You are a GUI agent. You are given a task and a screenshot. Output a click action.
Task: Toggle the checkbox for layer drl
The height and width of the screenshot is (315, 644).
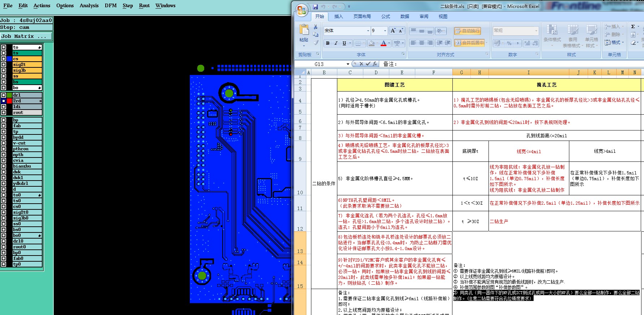[3, 95]
